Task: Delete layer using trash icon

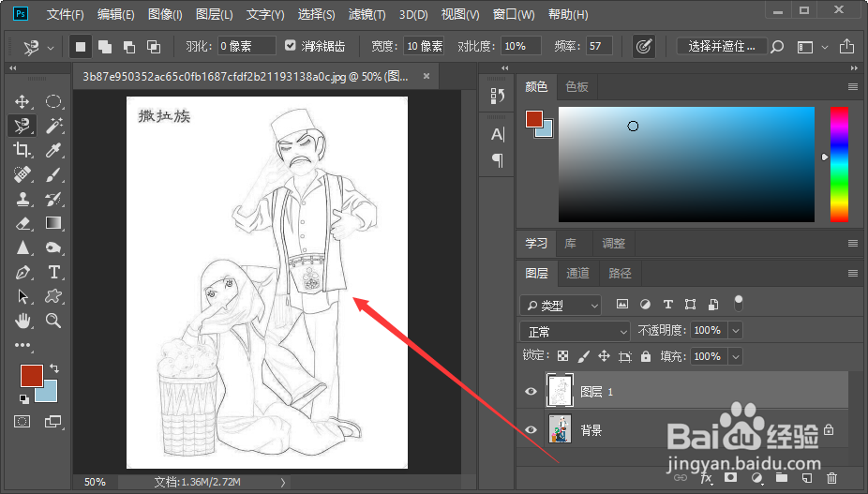Action: (831, 478)
